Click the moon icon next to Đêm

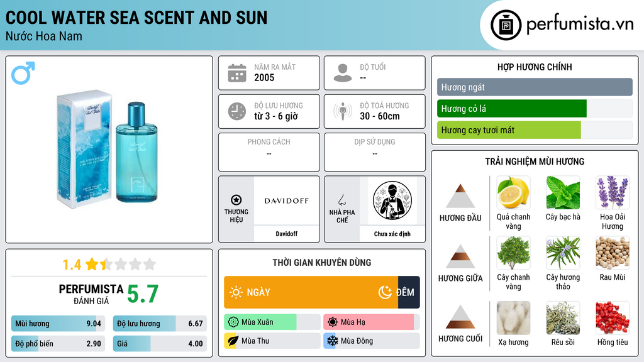[x=385, y=292]
